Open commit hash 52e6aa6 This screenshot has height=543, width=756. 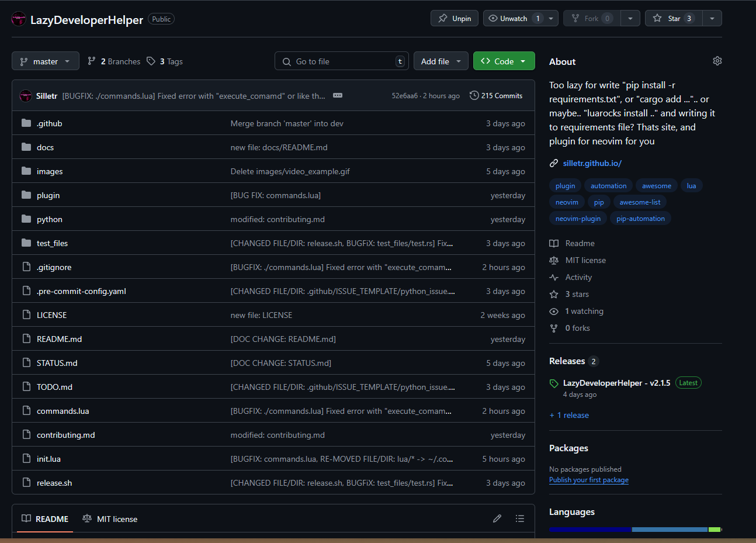click(404, 96)
